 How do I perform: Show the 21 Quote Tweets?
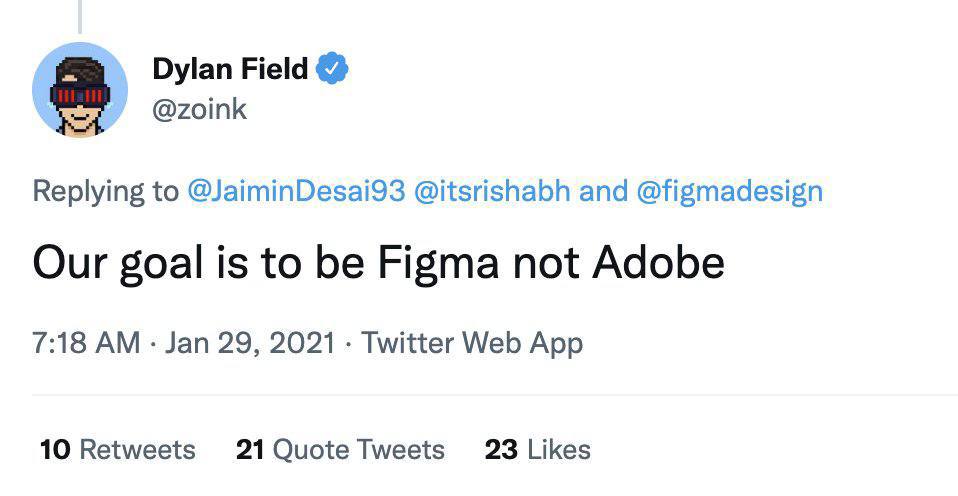click(x=340, y=450)
